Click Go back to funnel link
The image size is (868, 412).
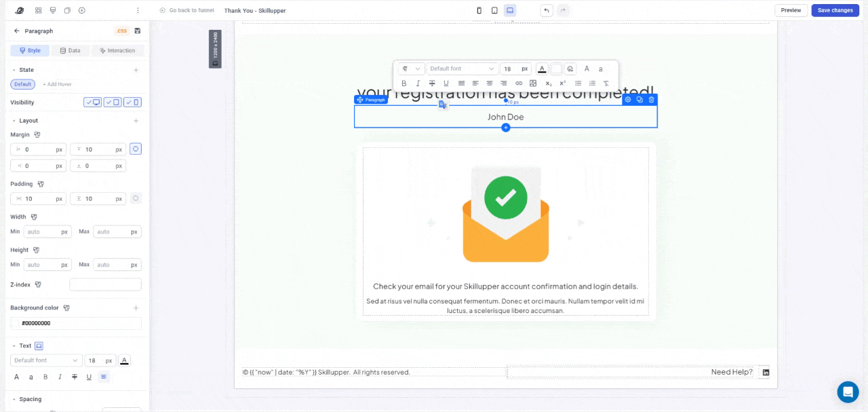click(186, 10)
